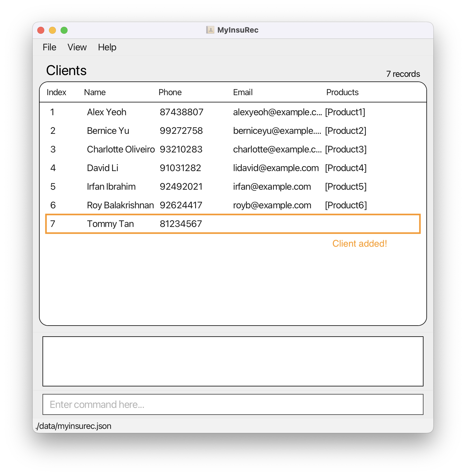Viewport: 466px width, 476px height.
Task: Click the [Product6] tag
Action: click(x=346, y=205)
